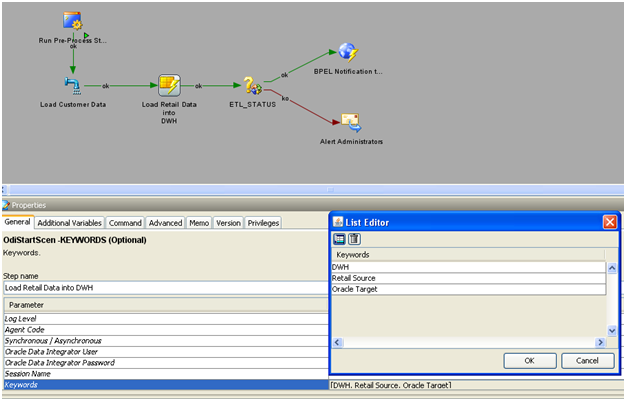The image size is (626, 401).
Task: Select the Retail Source keyword row
Action: tap(468, 278)
